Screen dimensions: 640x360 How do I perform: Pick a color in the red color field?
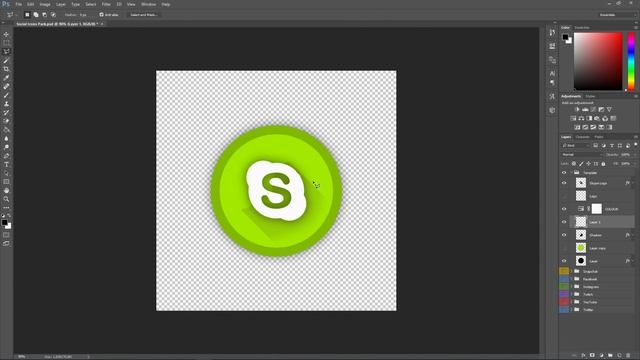(x=598, y=61)
